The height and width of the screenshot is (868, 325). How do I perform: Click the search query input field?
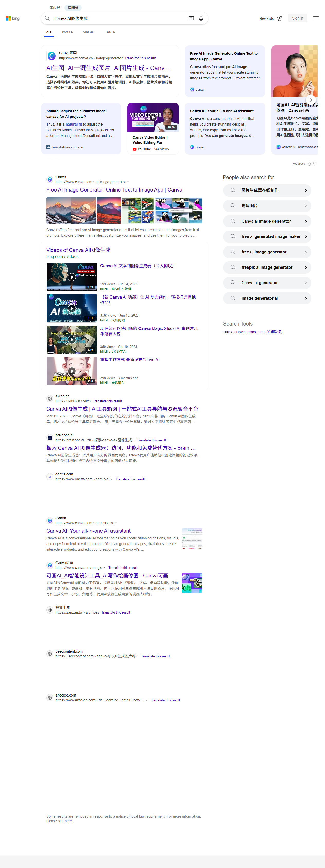(118, 18)
